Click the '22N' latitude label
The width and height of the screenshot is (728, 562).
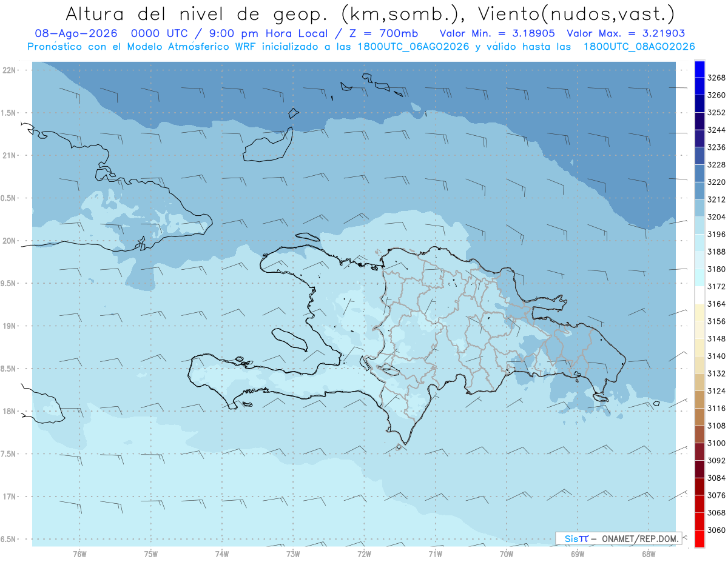(x=10, y=70)
